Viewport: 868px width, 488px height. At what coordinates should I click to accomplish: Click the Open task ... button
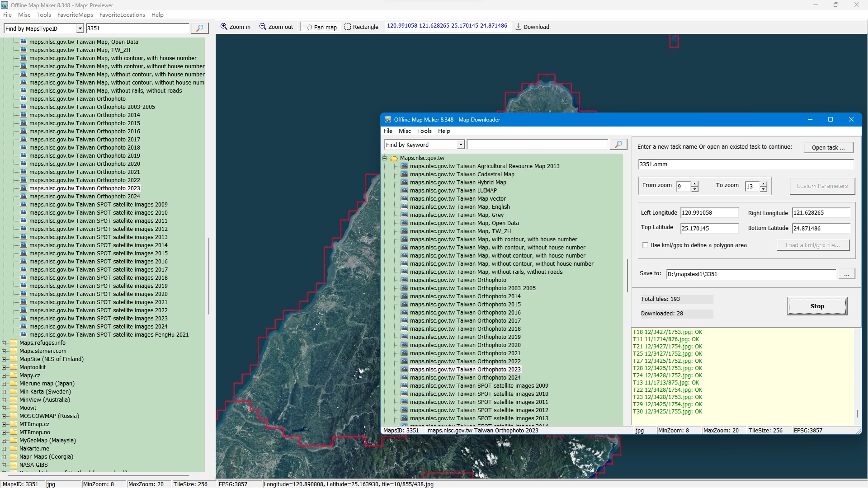point(828,148)
